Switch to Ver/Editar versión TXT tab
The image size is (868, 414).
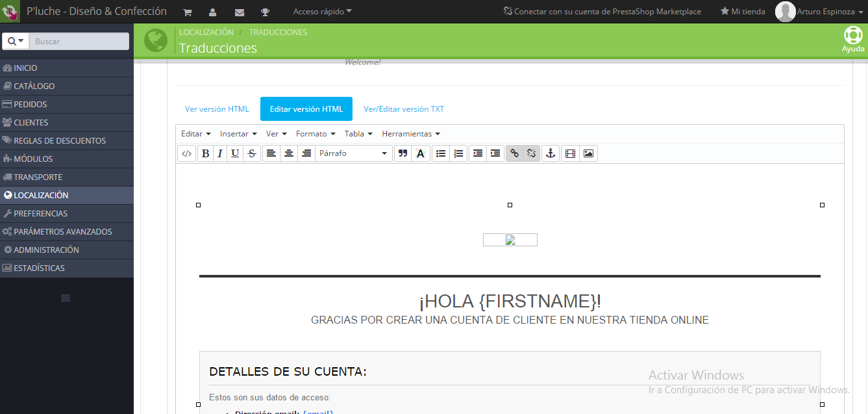404,109
